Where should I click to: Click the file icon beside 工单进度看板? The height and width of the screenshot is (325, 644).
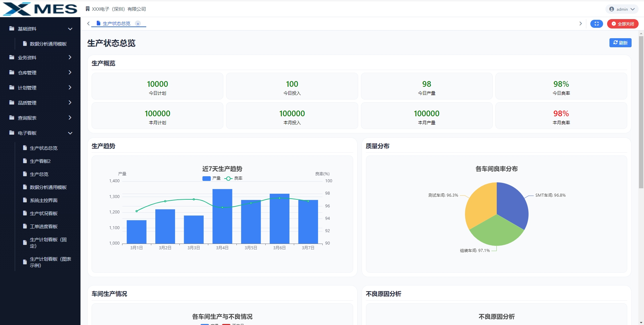[25, 226]
